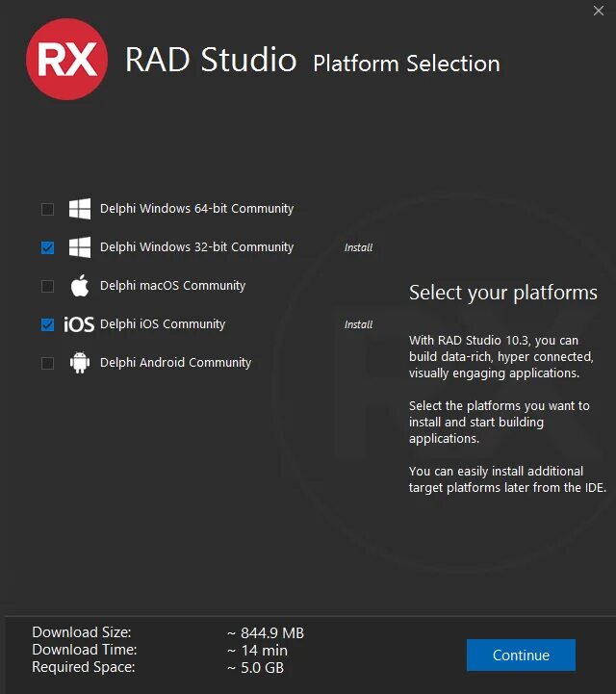Uncheck Delphi Windows 32-bit Community checkbox
The height and width of the screenshot is (694, 616).
(x=47, y=247)
